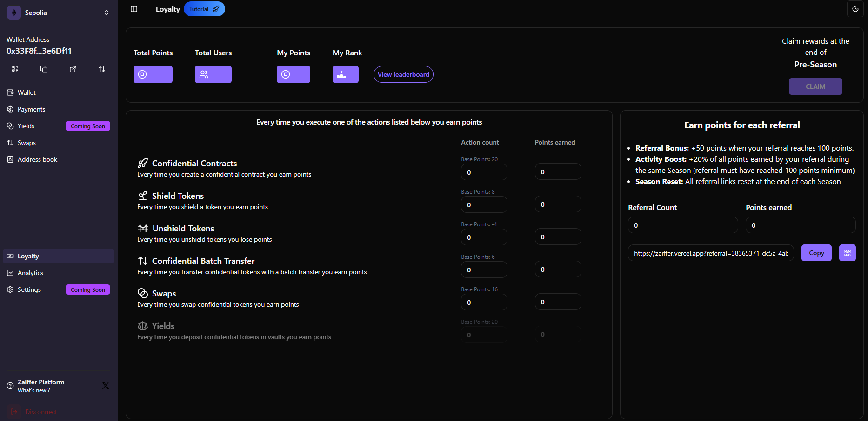Click the View leaderboard button
This screenshot has height=421, width=868.
click(x=403, y=74)
